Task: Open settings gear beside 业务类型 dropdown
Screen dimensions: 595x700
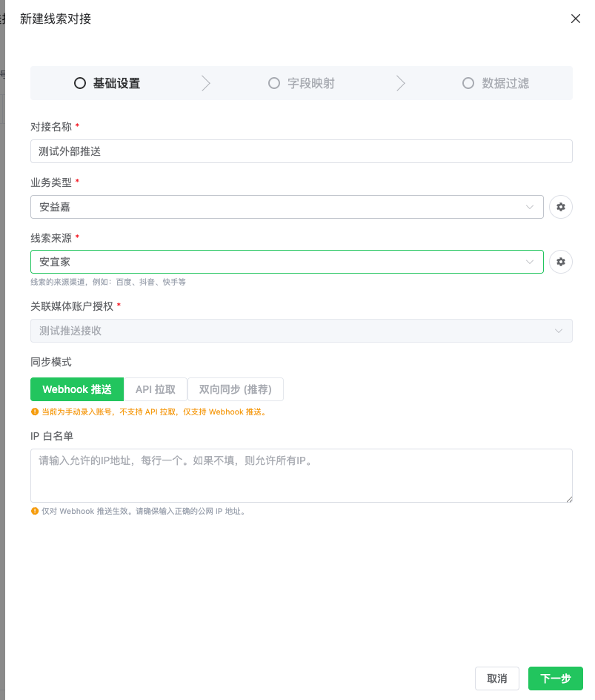Action: tap(561, 207)
